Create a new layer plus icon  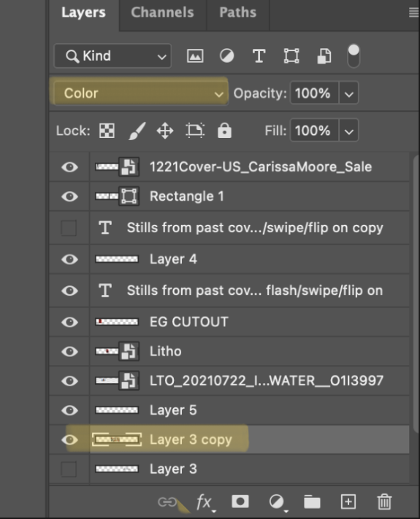348,501
